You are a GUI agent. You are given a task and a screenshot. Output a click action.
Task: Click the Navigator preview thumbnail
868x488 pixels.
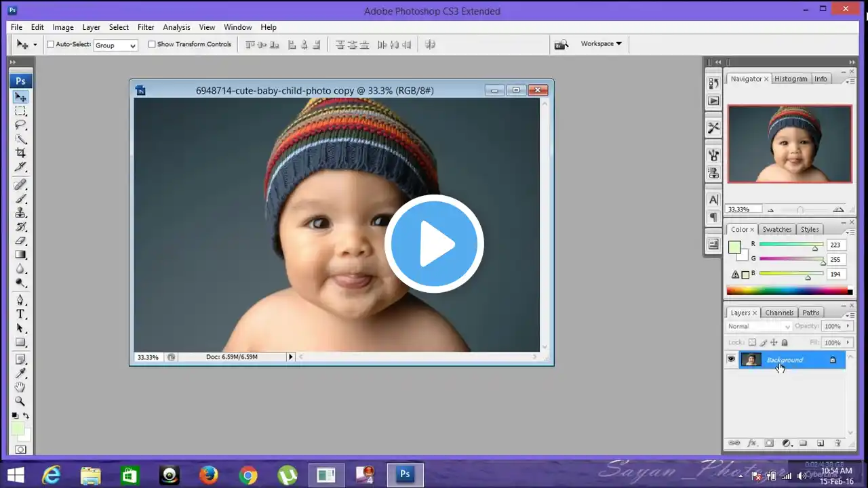(x=789, y=144)
